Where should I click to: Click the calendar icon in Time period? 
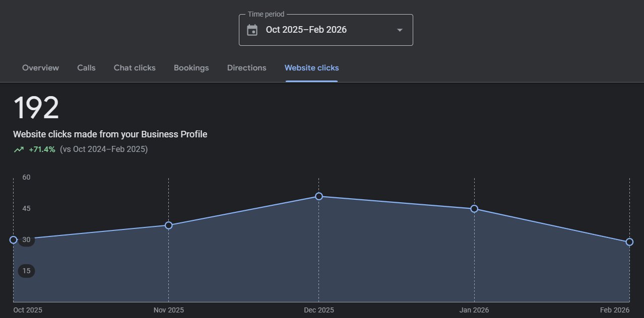pyautogui.click(x=252, y=30)
